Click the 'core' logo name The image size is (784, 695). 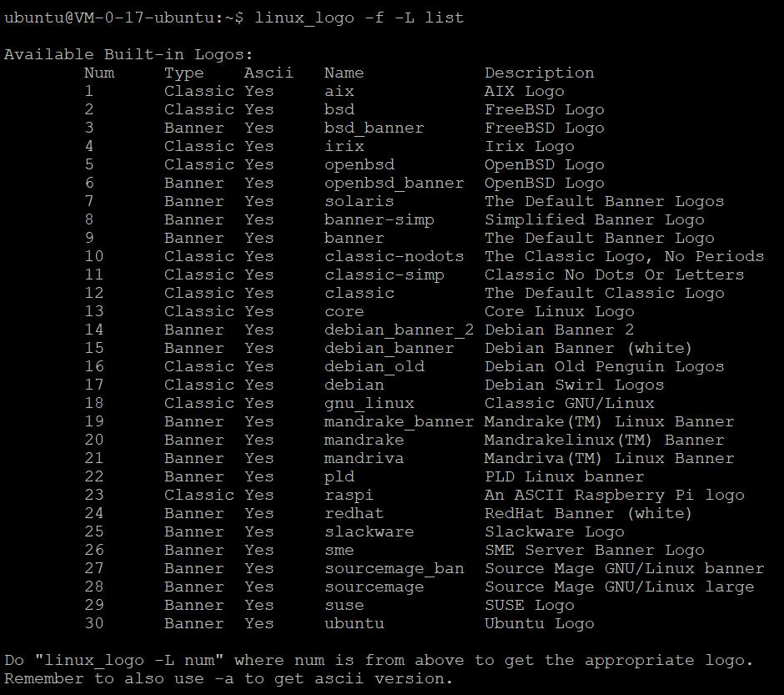344,311
